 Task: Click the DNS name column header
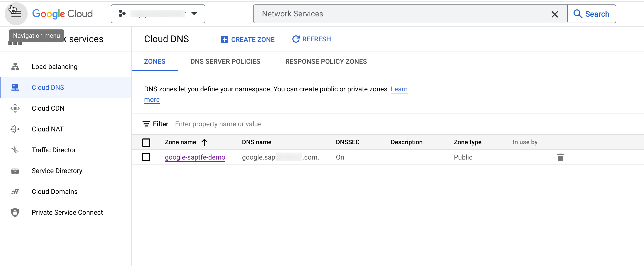pos(257,142)
